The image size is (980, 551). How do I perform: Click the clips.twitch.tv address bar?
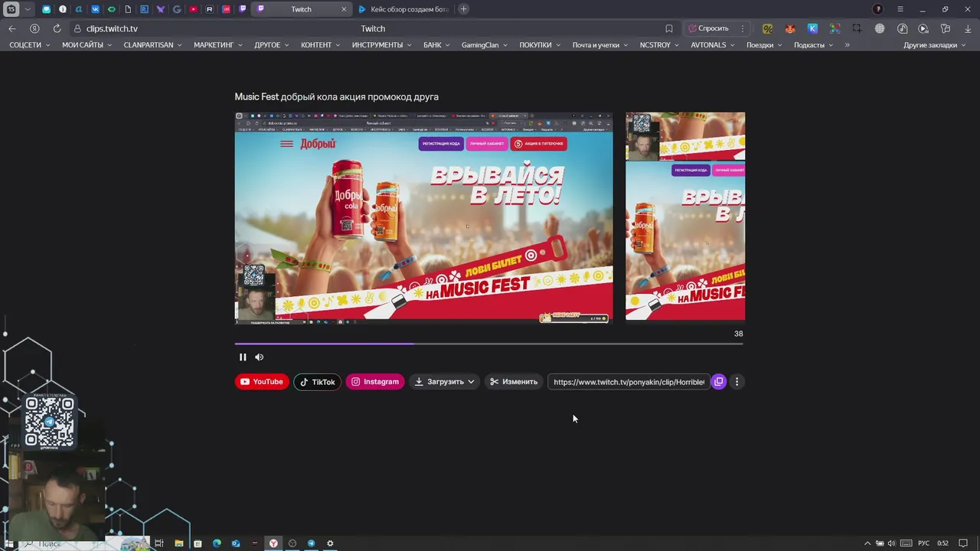[x=371, y=28]
